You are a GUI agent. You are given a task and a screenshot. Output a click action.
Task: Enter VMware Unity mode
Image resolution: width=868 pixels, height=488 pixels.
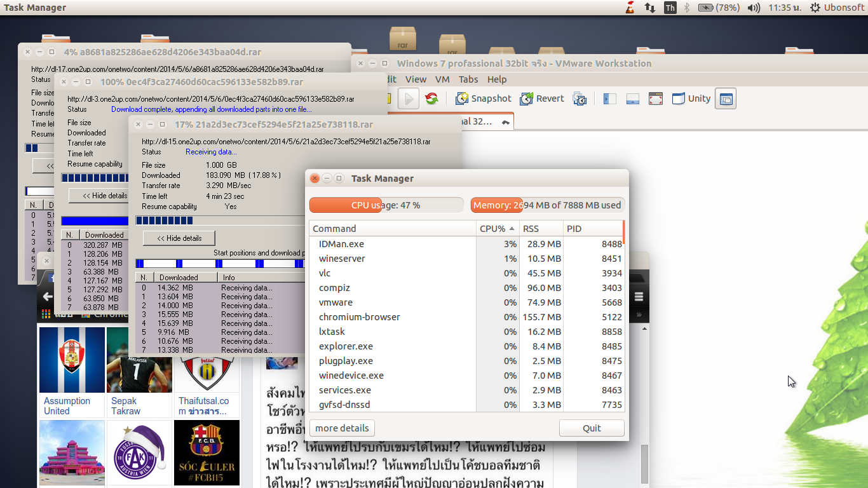[x=691, y=98]
